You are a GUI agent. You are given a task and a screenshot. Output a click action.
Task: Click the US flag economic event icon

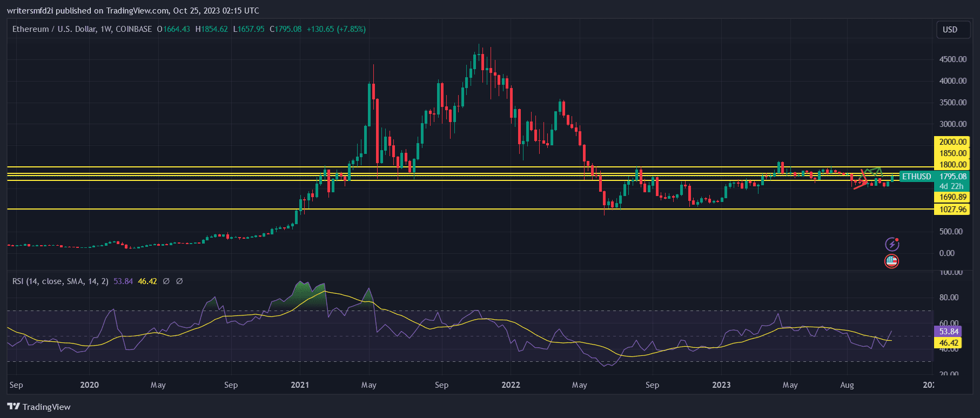[891, 261]
